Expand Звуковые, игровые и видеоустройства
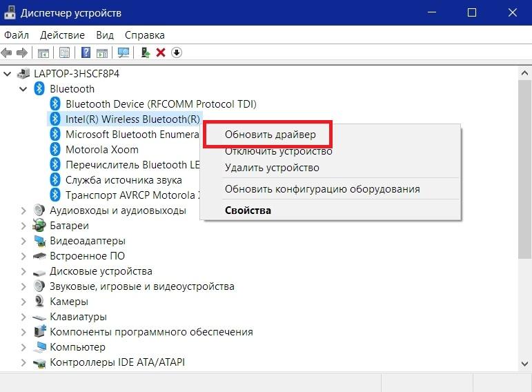 click(x=23, y=286)
